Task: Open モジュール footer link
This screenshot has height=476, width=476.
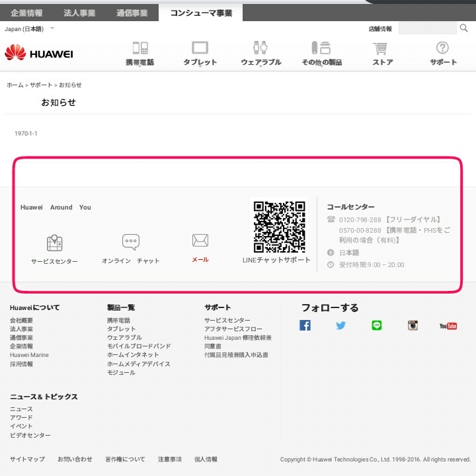Action: [121, 372]
